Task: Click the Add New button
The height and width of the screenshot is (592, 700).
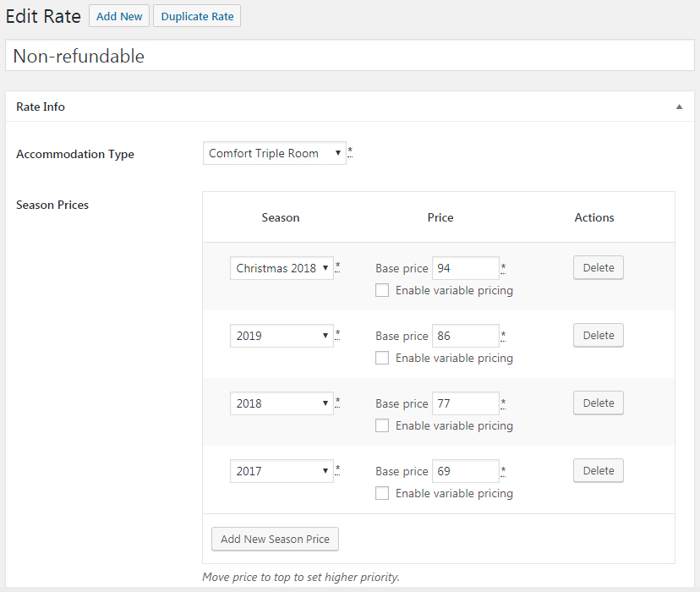Action: tap(119, 16)
